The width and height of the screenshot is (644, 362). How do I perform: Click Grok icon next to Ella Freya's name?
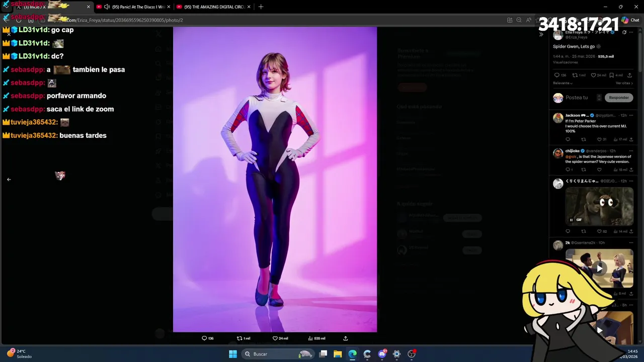(624, 32)
